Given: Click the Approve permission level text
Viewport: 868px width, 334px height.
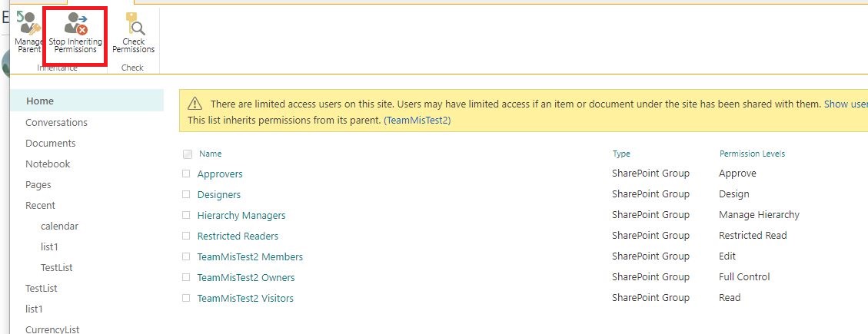Looking at the screenshot, I should click(x=737, y=173).
